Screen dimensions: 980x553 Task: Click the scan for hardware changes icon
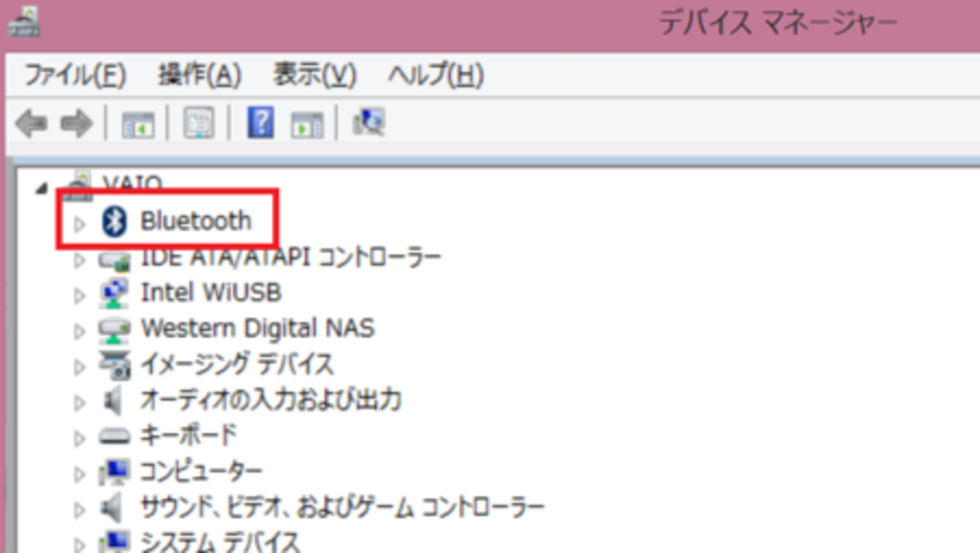click(369, 122)
